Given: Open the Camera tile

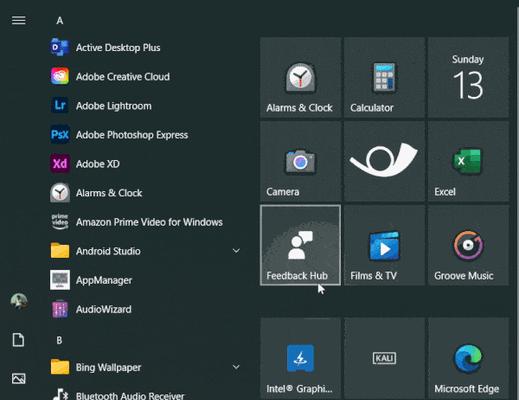Looking at the screenshot, I should pyautogui.click(x=300, y=161).
